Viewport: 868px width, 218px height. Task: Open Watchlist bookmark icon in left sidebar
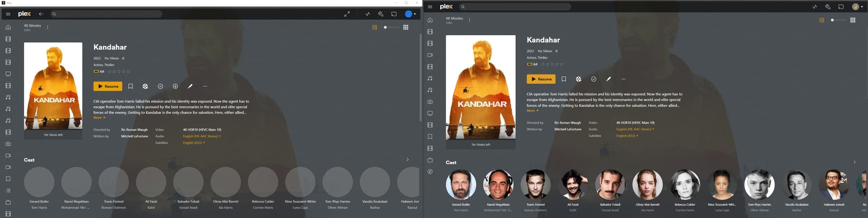click(8, 179)
